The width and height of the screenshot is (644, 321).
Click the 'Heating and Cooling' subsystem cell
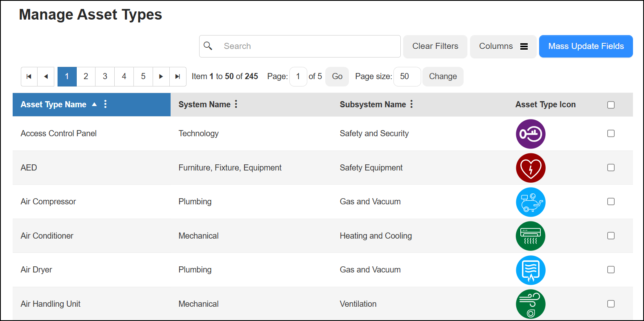[376, 236]
